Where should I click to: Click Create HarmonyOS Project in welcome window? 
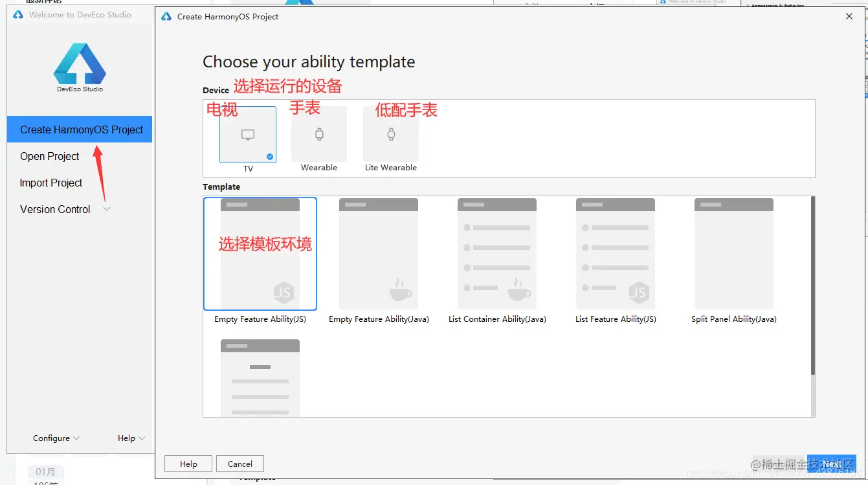(x=80, y=130)
